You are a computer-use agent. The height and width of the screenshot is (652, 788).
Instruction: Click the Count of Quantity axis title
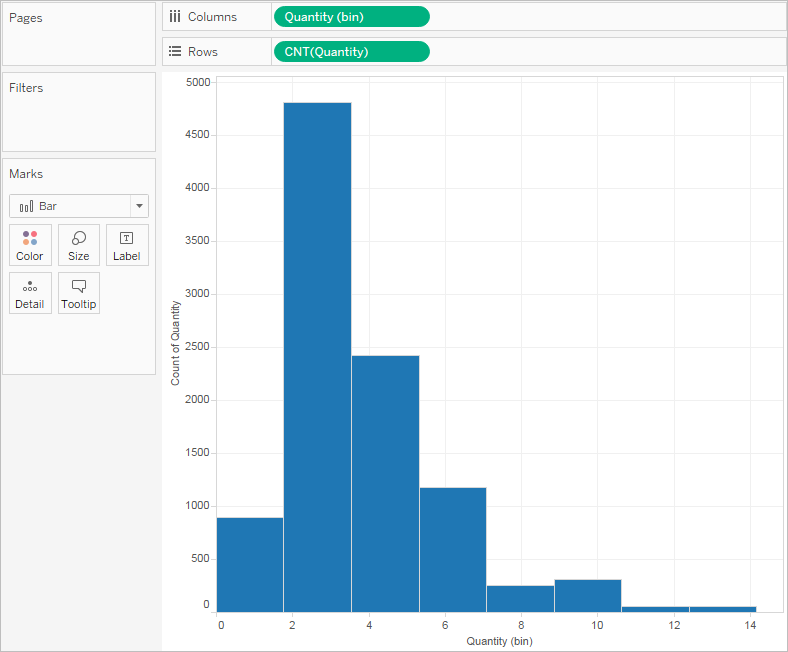pyautogui.click(x=175, y=343)
